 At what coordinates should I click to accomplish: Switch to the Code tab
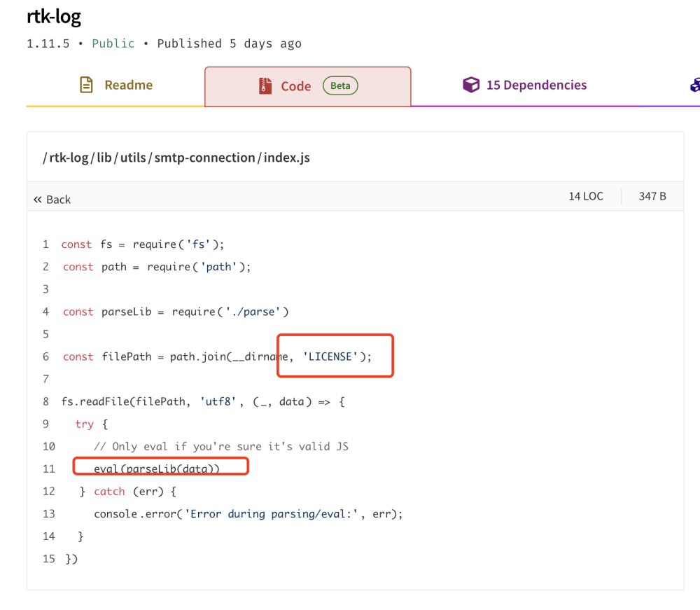click(295, 86)
